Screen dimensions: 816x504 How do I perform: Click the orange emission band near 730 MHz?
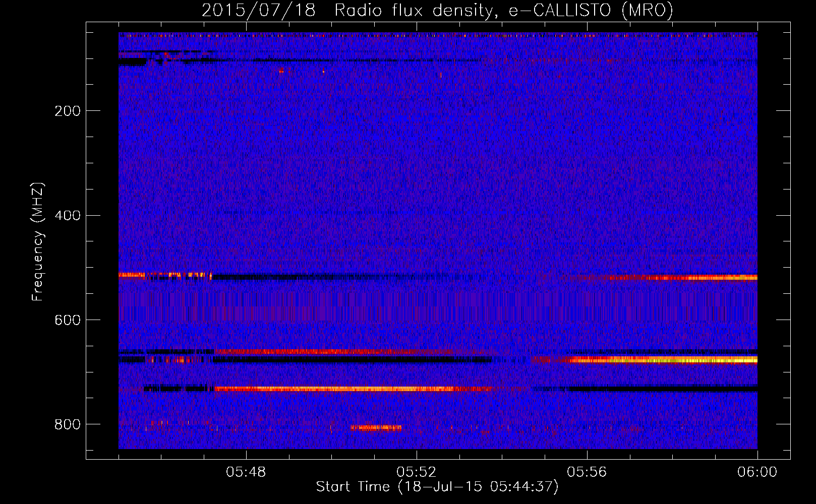pos(353,389)
